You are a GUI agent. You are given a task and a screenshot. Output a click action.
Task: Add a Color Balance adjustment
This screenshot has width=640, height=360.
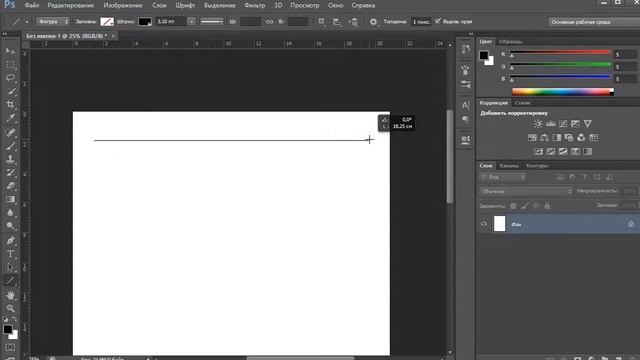(x=544, y=138)
